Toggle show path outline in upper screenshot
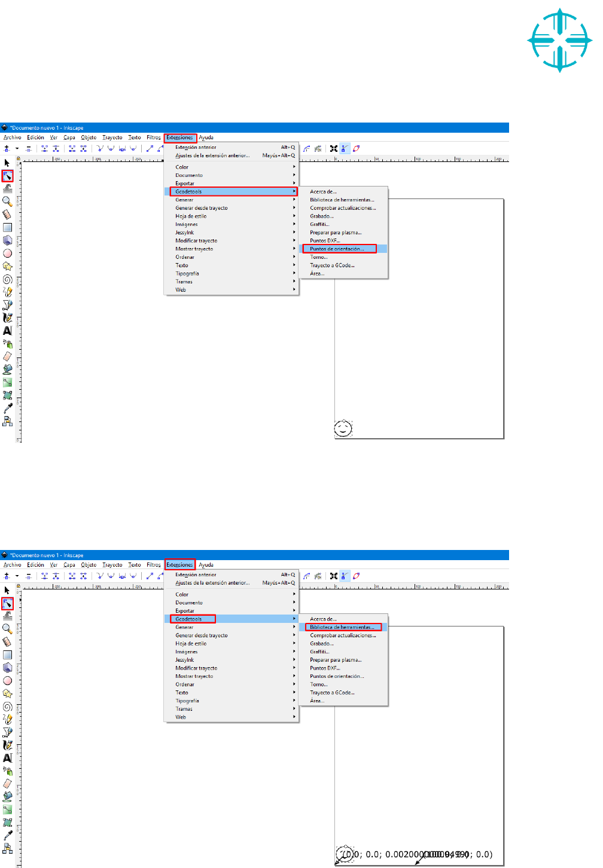 point(357,148)
